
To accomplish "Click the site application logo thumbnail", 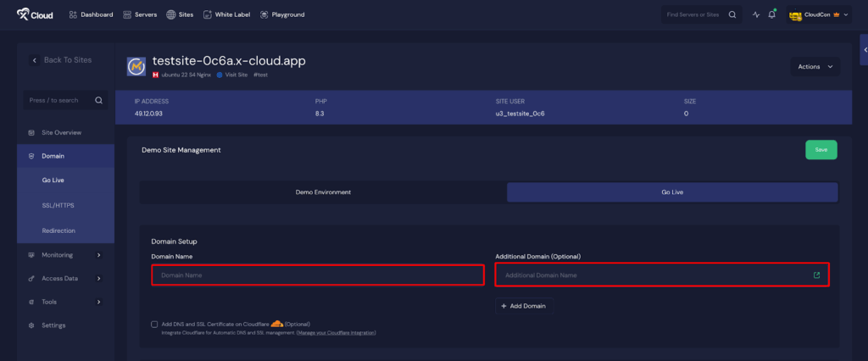I will (136, 66).
